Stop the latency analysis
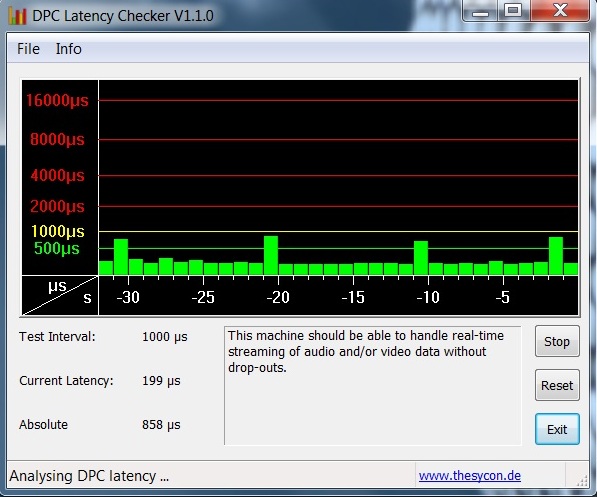This screenshot has height=497, width=597. click(x=557, y=341)
